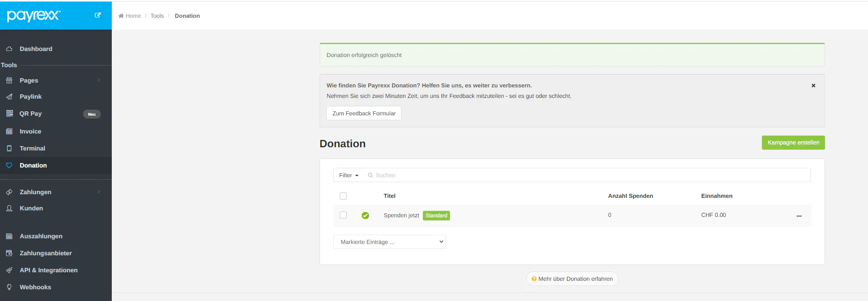Click the external link icon beside the Payrexx logo

98,15
